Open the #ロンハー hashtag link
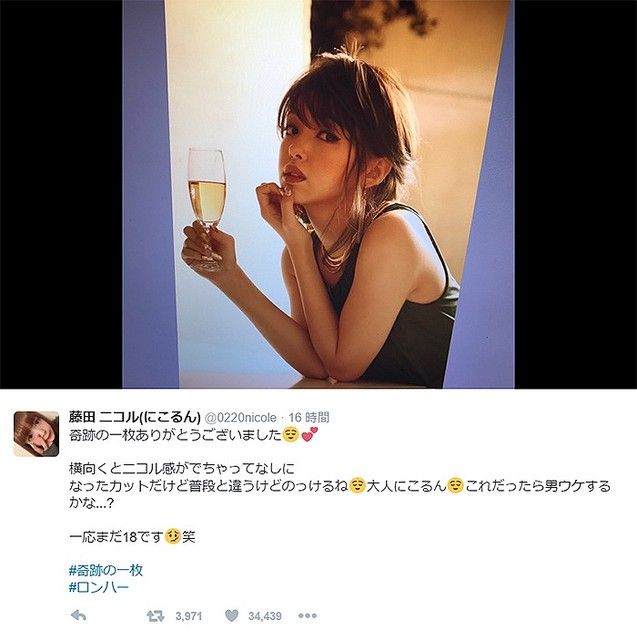The image size is (637, 640). [99, 587]
